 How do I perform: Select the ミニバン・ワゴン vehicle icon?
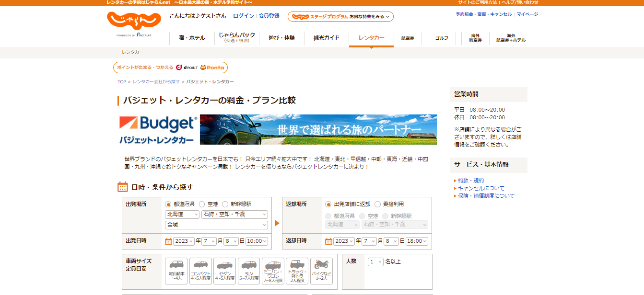coord(273,271)
